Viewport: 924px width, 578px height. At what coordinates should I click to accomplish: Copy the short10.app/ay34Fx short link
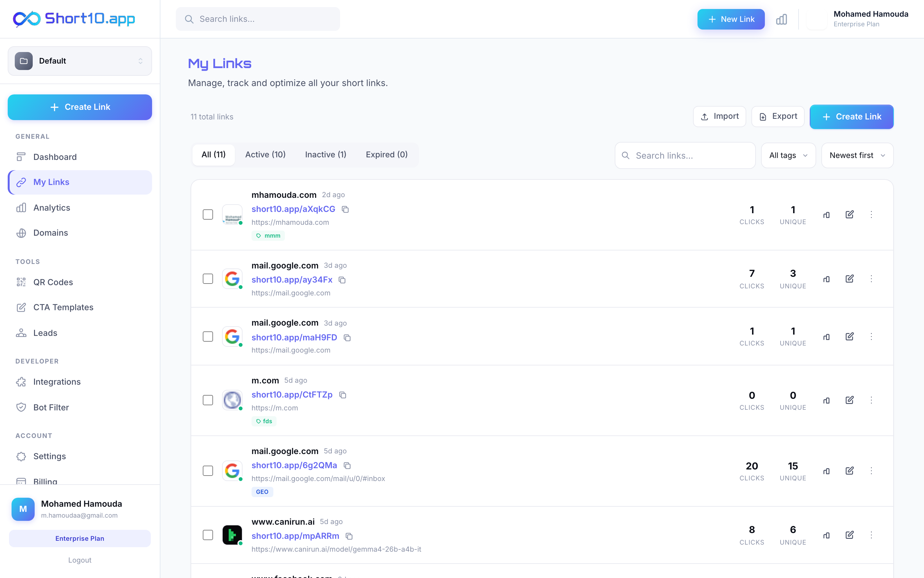point(342,280)
